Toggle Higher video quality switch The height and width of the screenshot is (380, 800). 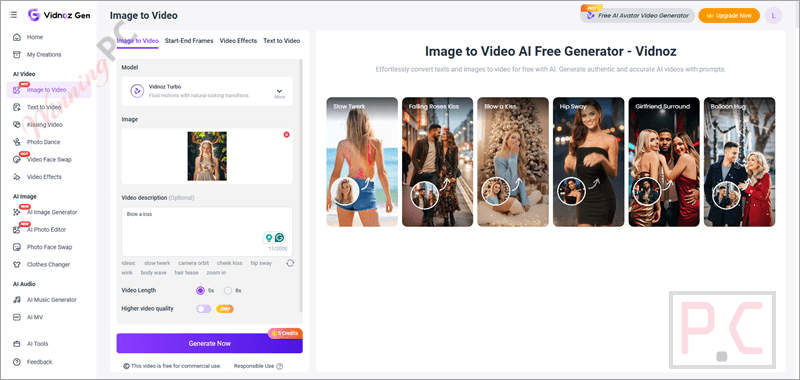coord(204,309)
